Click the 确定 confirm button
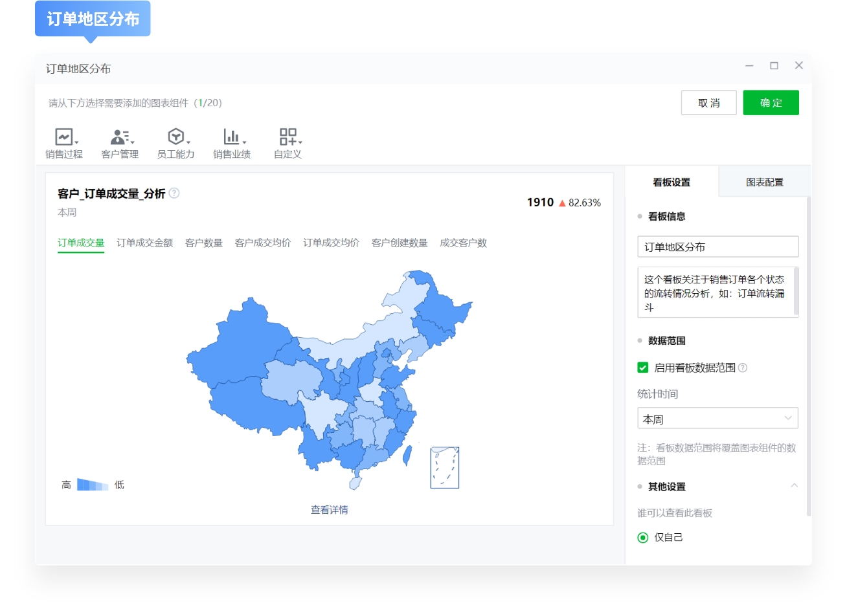Screen dimensions: 847x616 pyautogui.click(x=771, y=102)
